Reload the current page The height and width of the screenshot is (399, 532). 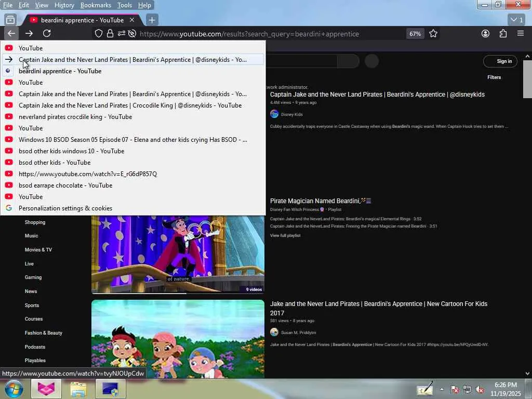[47, 33]
